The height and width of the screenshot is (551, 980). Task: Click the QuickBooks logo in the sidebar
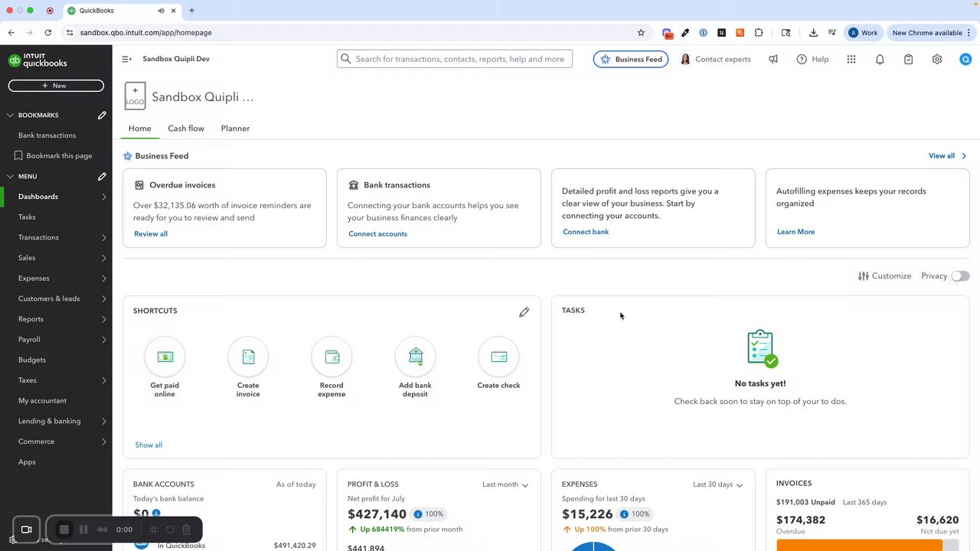38,60
